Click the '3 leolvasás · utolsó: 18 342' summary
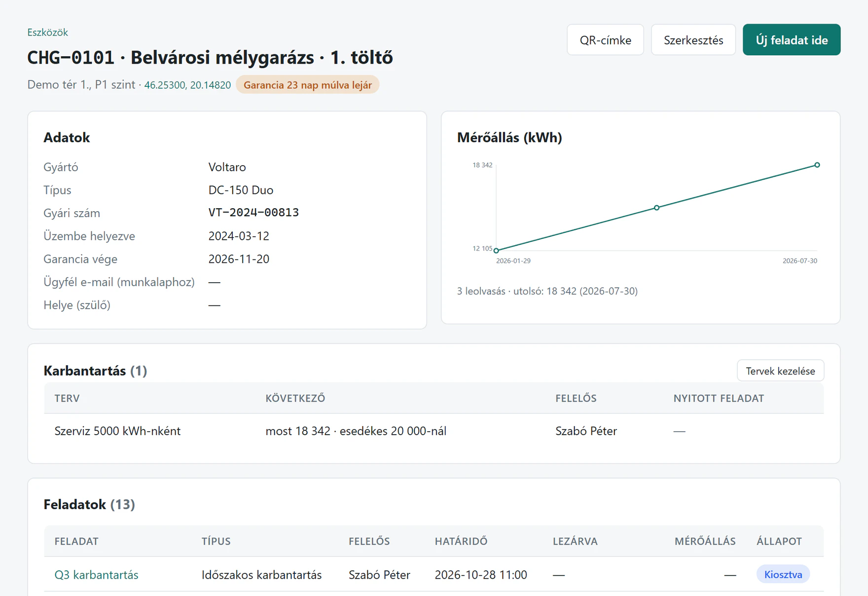This screenshot has width=868, height=596. click(547, 291)
